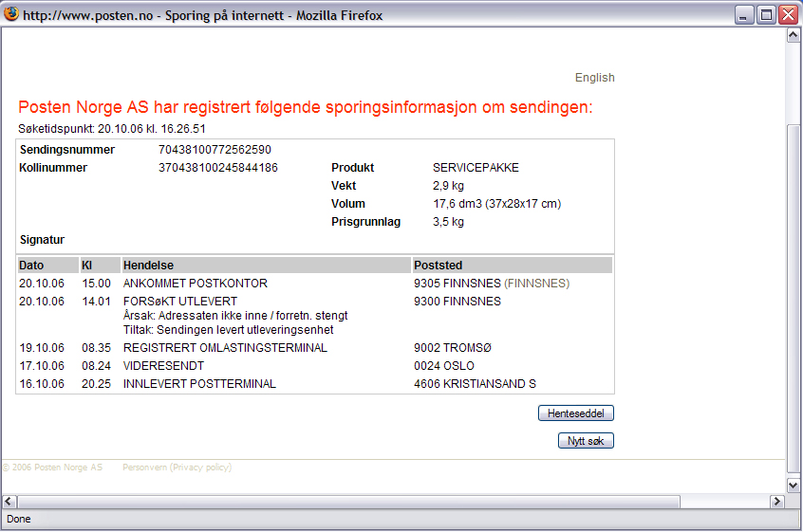Click the 4606 KRISTIANSAND S location
This screenshot has width=803, height=532.
(x=475, y=384)
